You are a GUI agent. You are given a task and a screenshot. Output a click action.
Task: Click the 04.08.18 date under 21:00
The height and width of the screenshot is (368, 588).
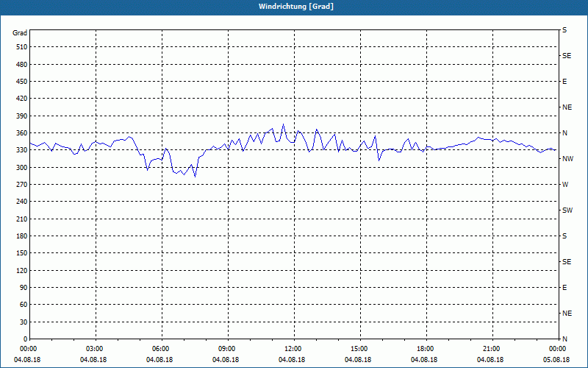click(490, 360)
